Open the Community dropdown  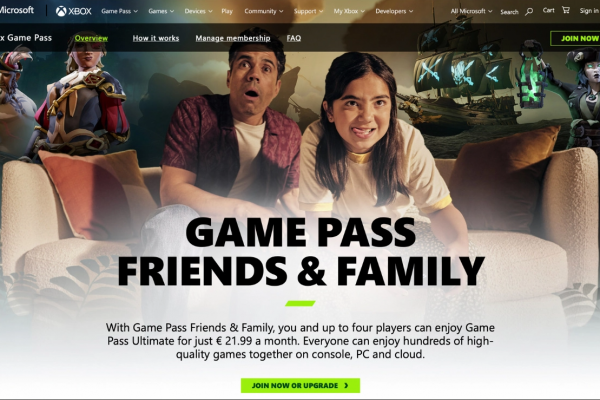point(264,11)
